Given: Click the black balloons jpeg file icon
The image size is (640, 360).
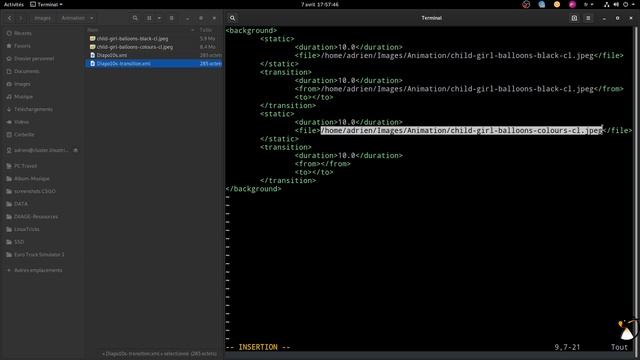Looking at the screenshot, I should [93, 38].
